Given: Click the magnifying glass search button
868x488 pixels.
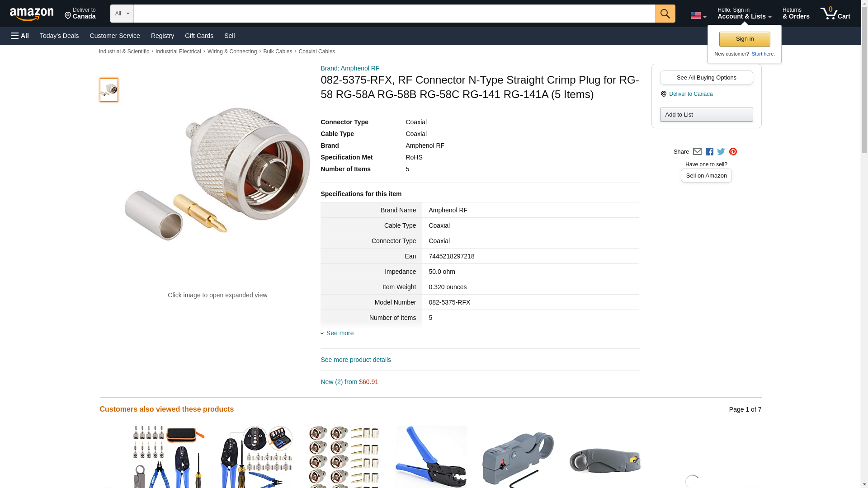Looking at the screenshot, I should coord(665,14).
